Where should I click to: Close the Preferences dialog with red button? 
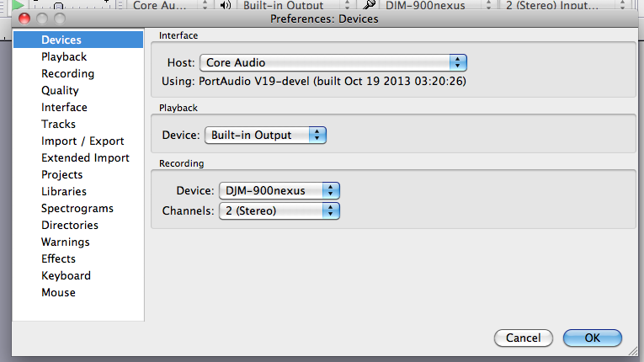click(24, 19)
